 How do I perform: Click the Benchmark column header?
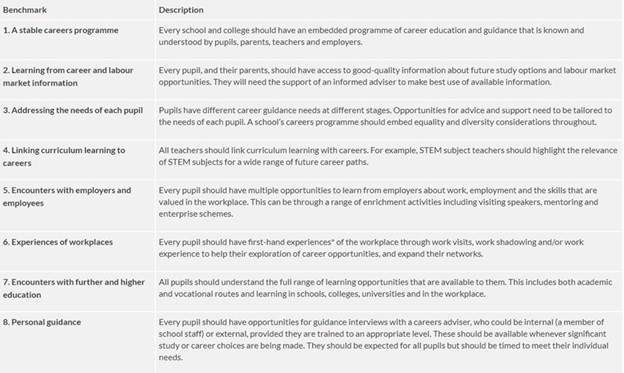pos(25,10)
